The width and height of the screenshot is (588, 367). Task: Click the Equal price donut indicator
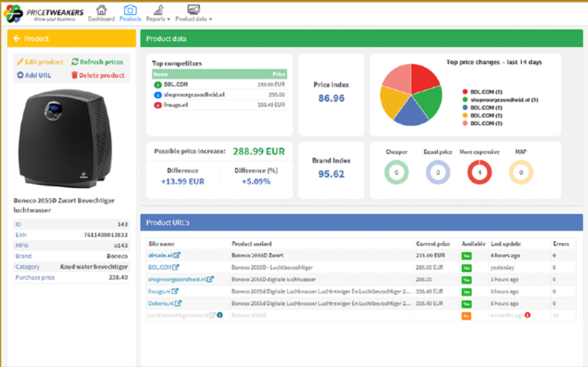pos(438,172)
